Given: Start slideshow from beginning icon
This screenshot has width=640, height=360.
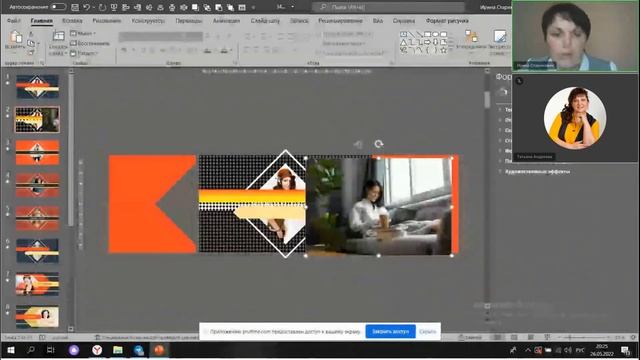Looking at the screenshot, I should tap(114, 7).
